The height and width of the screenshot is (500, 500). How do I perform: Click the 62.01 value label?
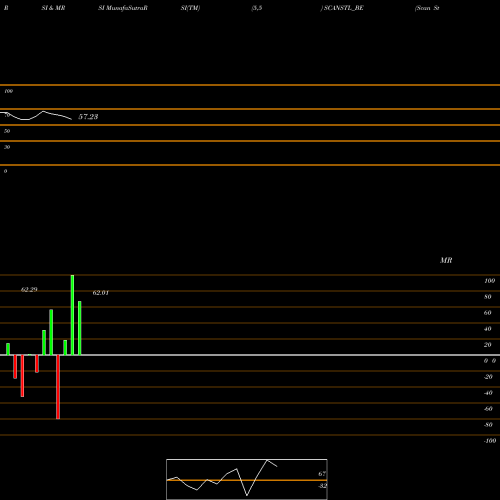coord(101,293)
